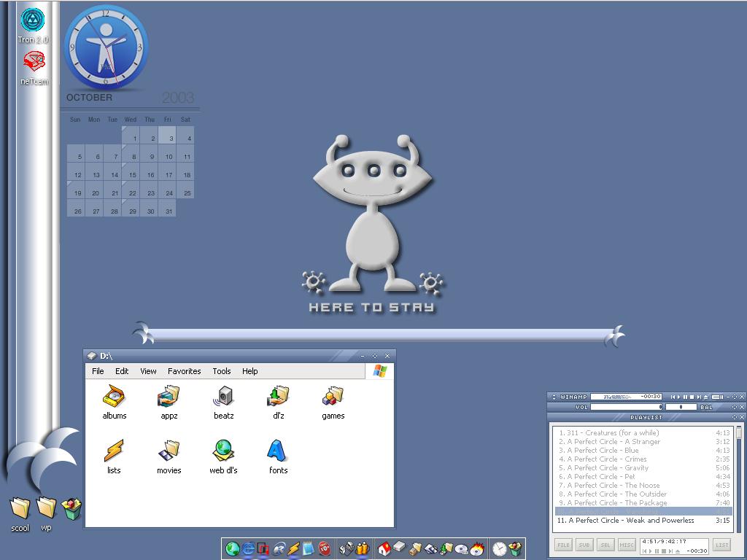Pause playback in Winamp main window
Viewport: 747px width, 560px height.
pos(685,397)
